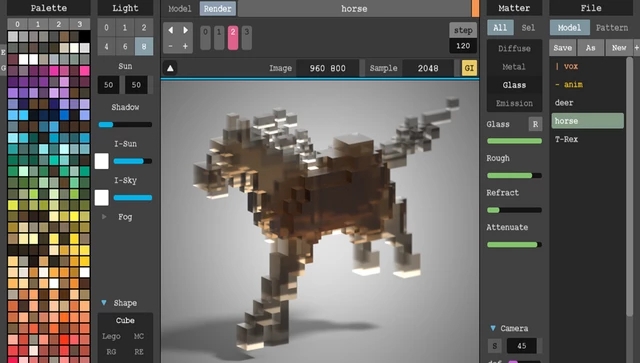This screenshot has width=640, height=363.
Task: Adjust the I-Sun intensity slider
Action: pyautogui.click(x=133, y=161)
